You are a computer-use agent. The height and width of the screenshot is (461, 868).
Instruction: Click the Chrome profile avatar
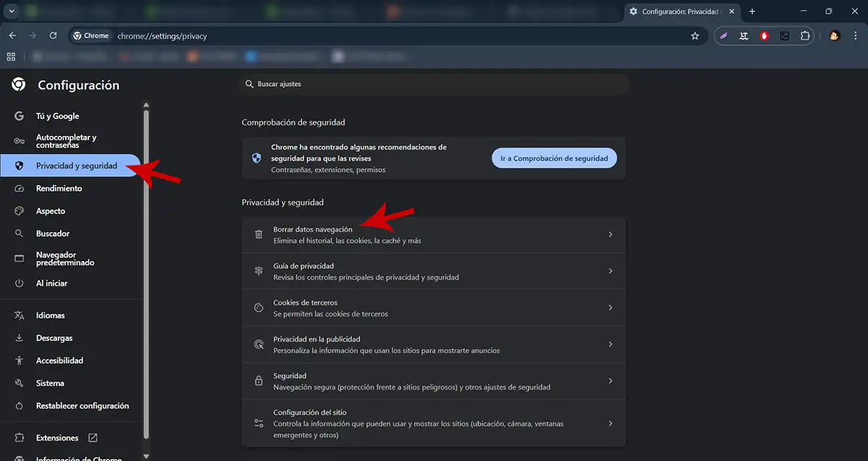click(834, 35)
